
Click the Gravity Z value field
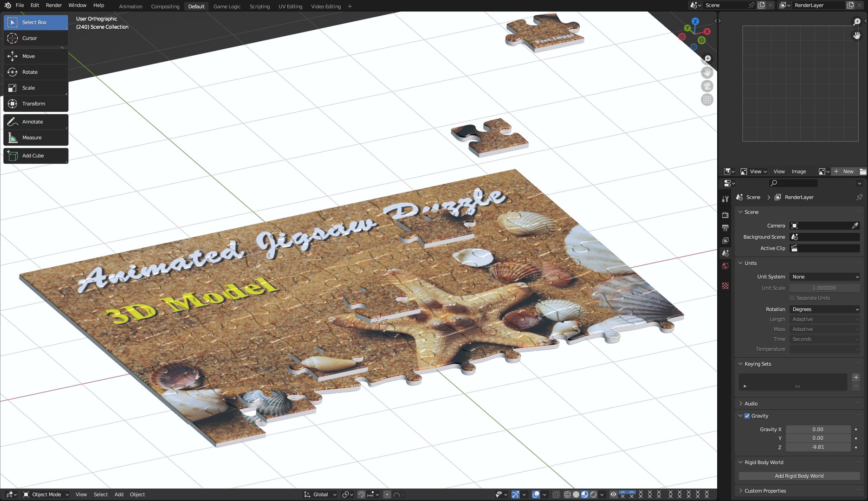pyautogui.click(x=818, y=447)
